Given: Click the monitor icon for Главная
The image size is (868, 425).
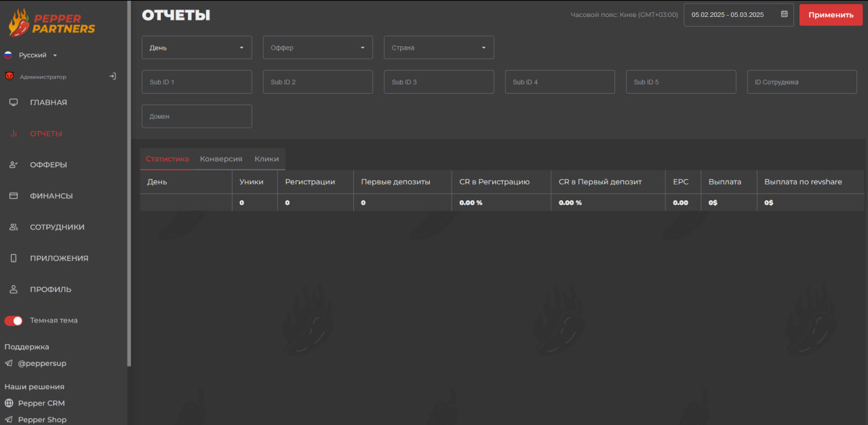Looking at the screenshot, I should [x=14, y=103].
